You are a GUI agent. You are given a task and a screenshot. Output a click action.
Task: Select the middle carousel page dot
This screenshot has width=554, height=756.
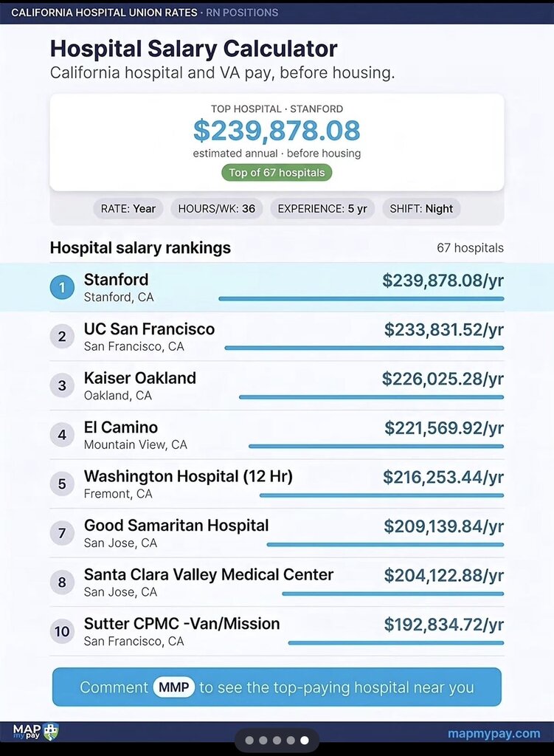click(x=277, y=740)
